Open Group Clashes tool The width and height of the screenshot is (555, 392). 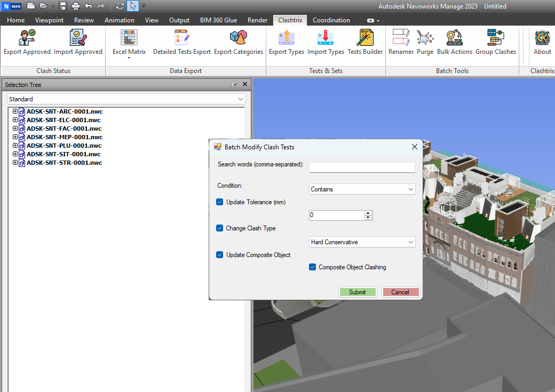click(x=496, y=43)
